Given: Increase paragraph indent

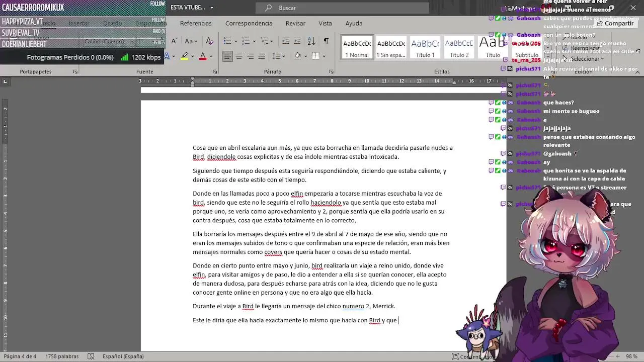Looking at the screenshot, I should tap(297, 41).
